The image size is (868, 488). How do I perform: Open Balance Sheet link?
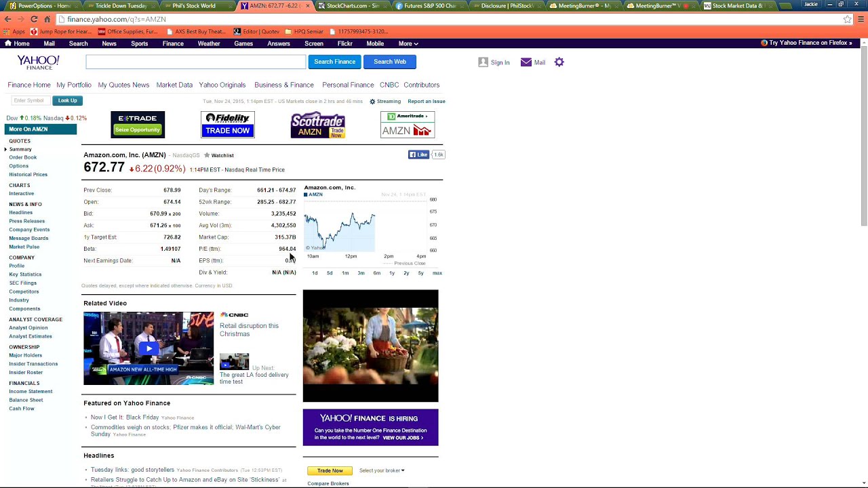click(x=26, y=400)
